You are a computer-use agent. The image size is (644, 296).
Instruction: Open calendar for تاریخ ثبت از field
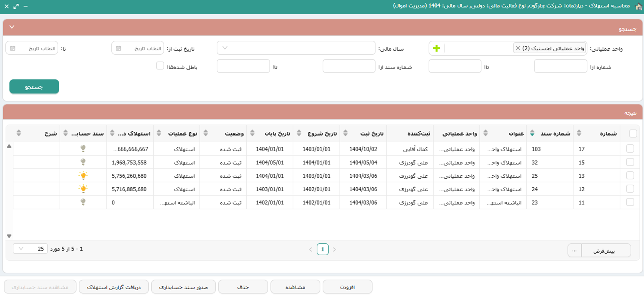118,48
